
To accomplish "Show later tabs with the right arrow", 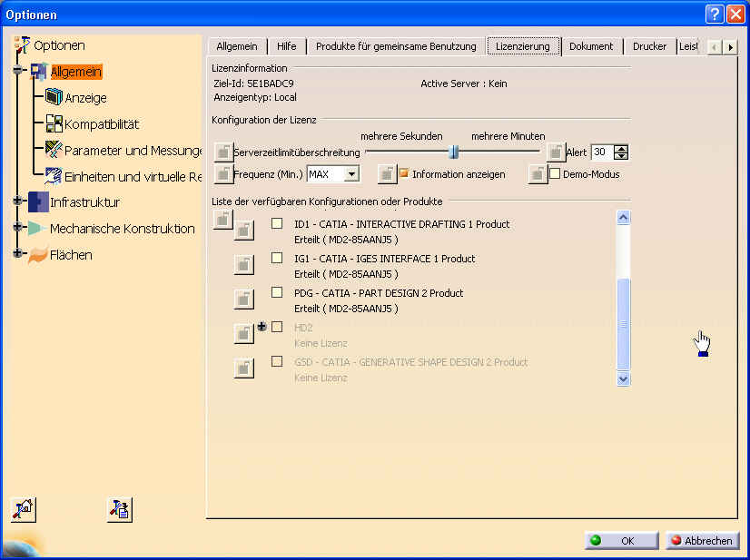I will tap(730, 47).
